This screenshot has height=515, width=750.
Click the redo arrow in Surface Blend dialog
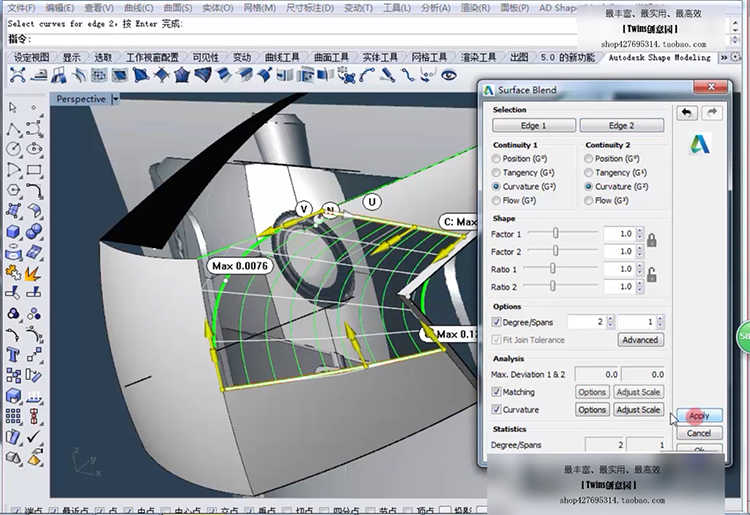712,113
